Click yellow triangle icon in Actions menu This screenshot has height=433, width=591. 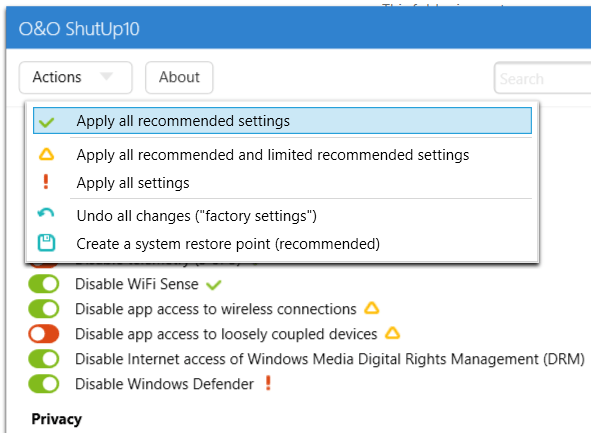[x=46, y=155]
